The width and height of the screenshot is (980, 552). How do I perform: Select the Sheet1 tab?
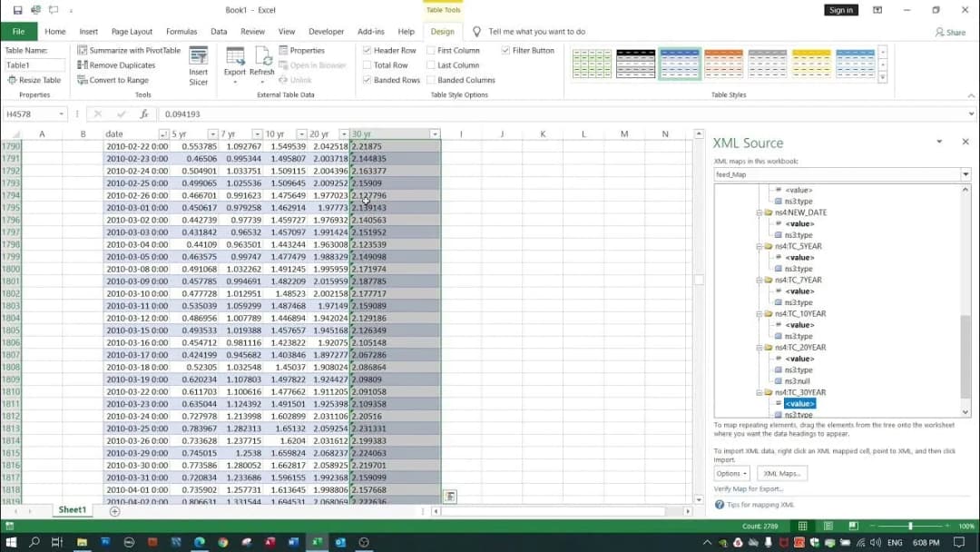tap(72, 509)
